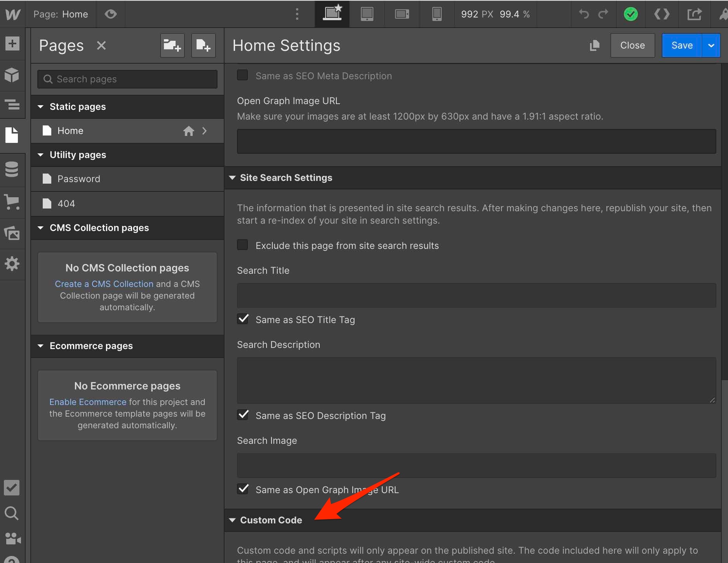Open the share icon in top bar
Image resolution: width=728 pixels, height=563 pixels.
[x=695, y=14]
